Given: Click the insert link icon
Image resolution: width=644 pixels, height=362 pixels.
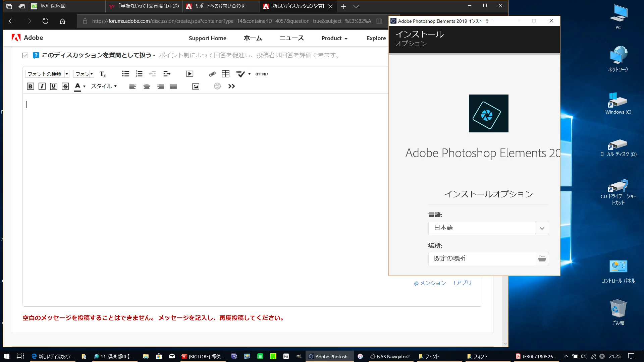Looking at the screenshot, I should (212, 74).
